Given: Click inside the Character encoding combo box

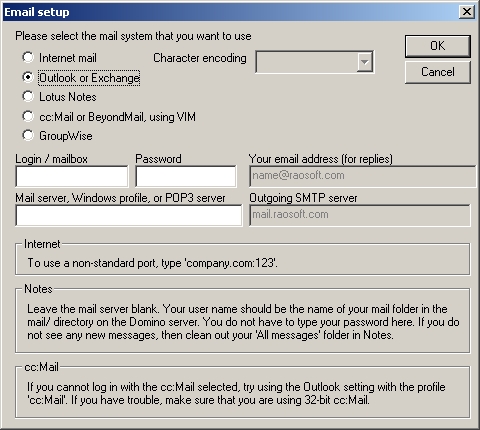Looking at the screenshot, I should click(314, 62).
